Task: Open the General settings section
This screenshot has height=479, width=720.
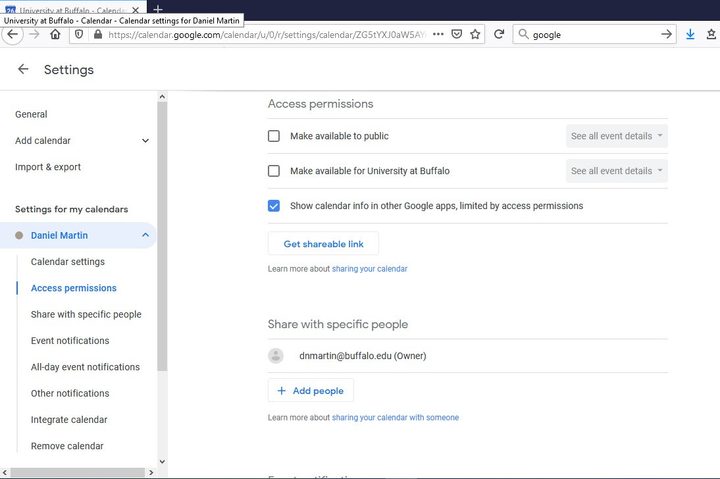Action: [31, 114]
